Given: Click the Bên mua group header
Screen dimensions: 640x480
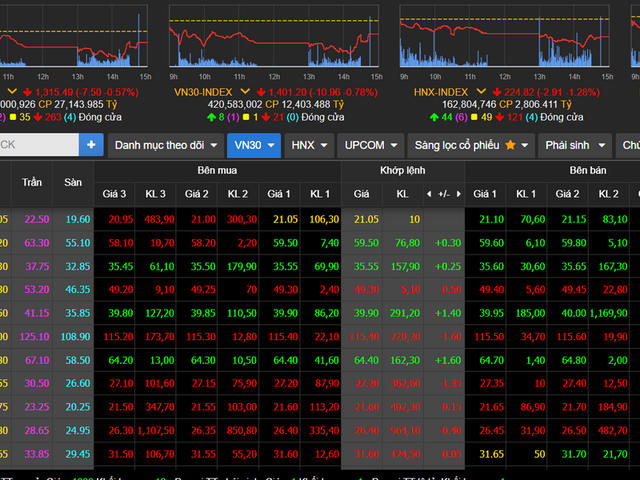Looking at the screenshot, I should click(217, 171).
